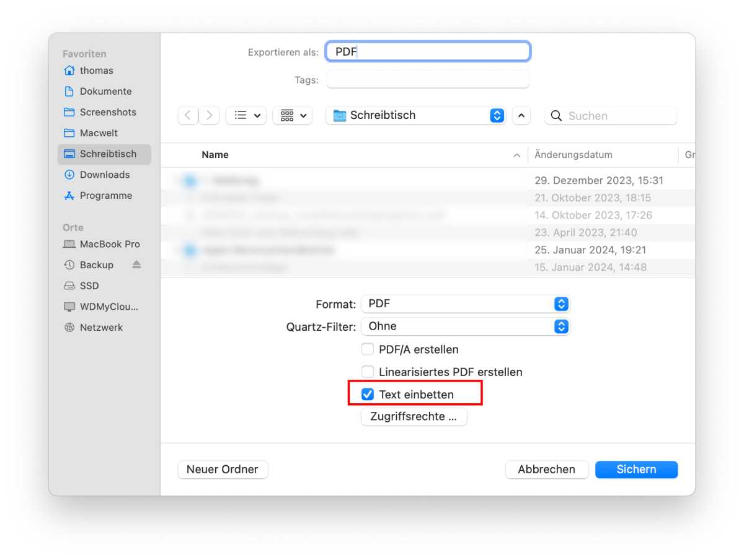Eject the Backup drive
Viewport: 744px width, 560px height.
tap(136, 265)
